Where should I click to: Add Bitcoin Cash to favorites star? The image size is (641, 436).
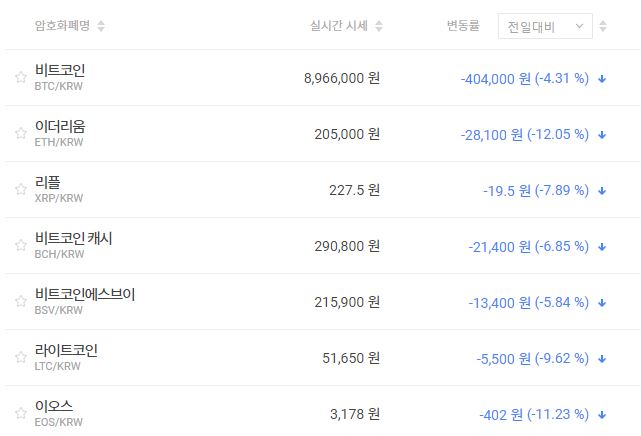(20, 245)
